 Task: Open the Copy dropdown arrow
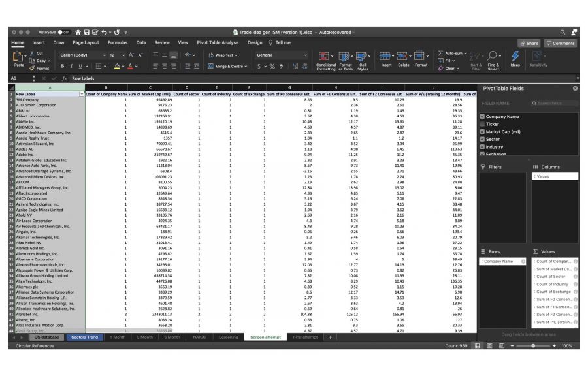tap(49, 61)
